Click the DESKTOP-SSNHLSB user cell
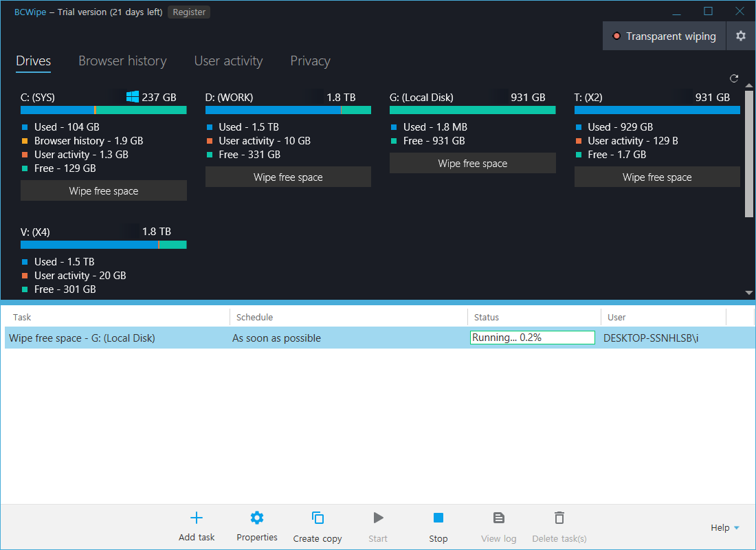 pyautogui.click(x=651, y=338)
